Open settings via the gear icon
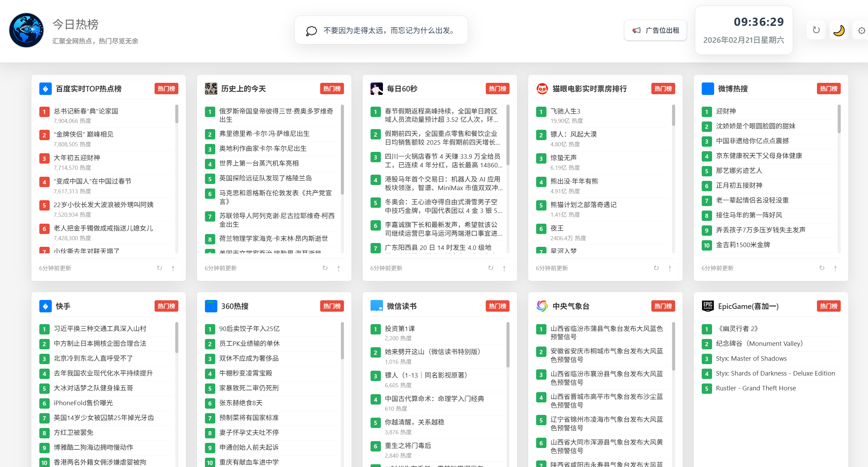The width and height of the screenshot is (868, 467). [861, 30]
